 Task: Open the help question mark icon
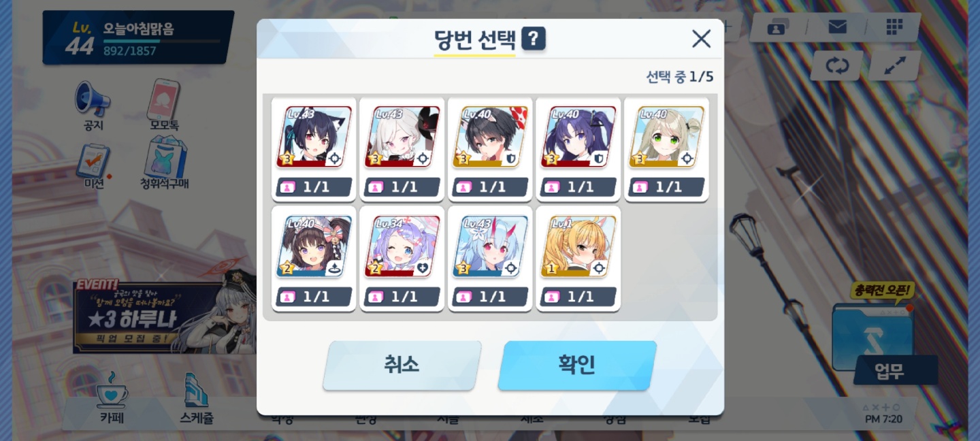534,39
